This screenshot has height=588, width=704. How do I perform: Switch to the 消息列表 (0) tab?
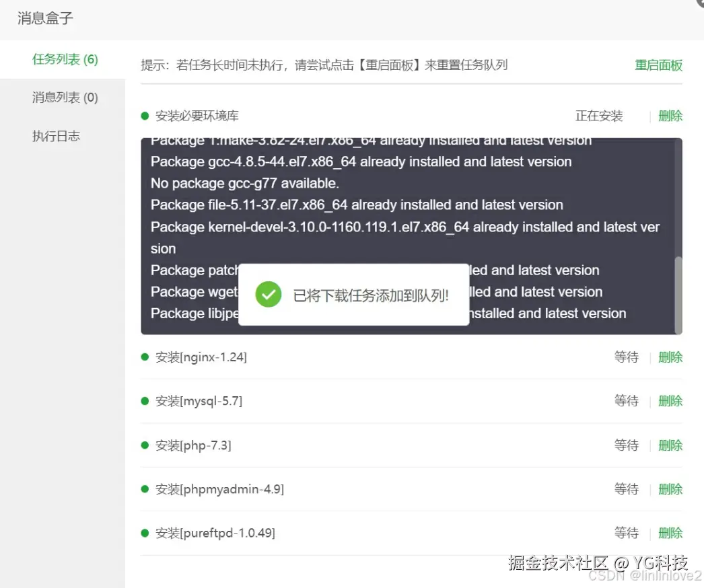click(65, 98)
